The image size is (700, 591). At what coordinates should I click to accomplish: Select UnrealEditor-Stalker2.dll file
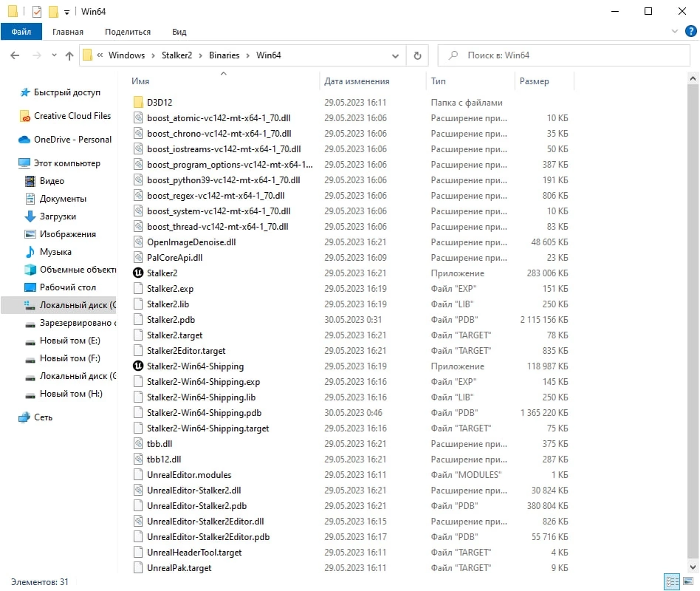point(193,491)
